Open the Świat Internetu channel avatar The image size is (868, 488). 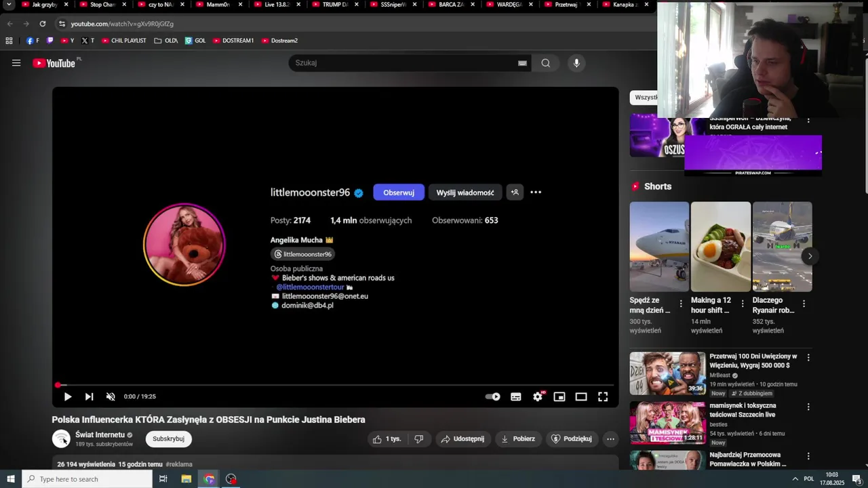[61, 439]
